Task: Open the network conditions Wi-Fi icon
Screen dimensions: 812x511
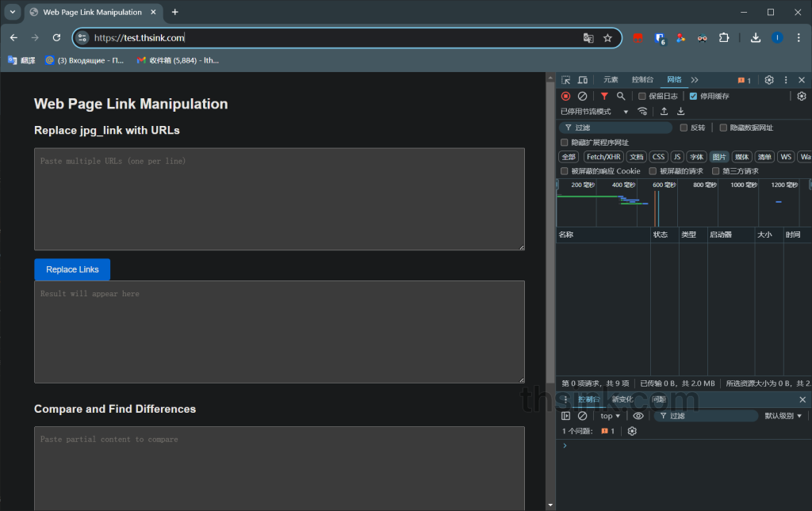Action: pyautogui.click(x=642, y=112)
